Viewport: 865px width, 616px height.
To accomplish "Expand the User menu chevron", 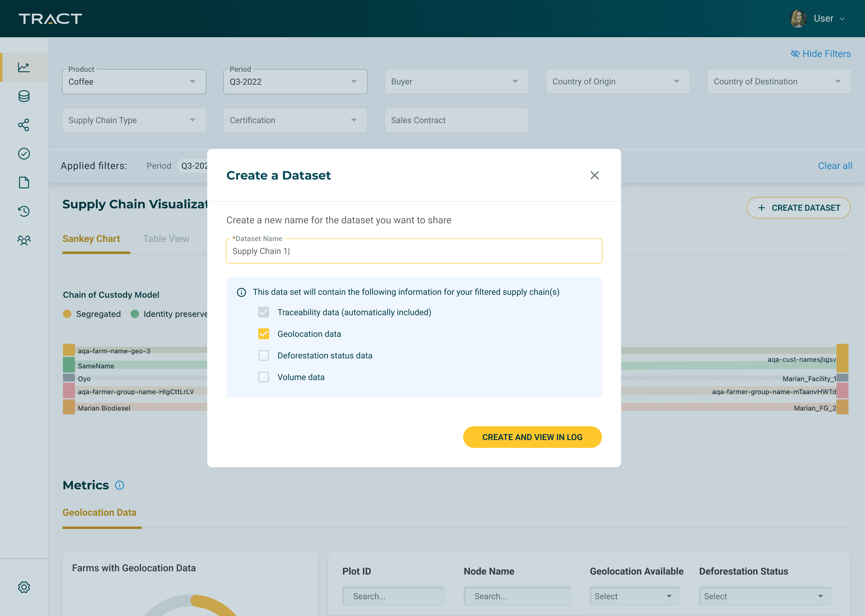I will point(842,19).
